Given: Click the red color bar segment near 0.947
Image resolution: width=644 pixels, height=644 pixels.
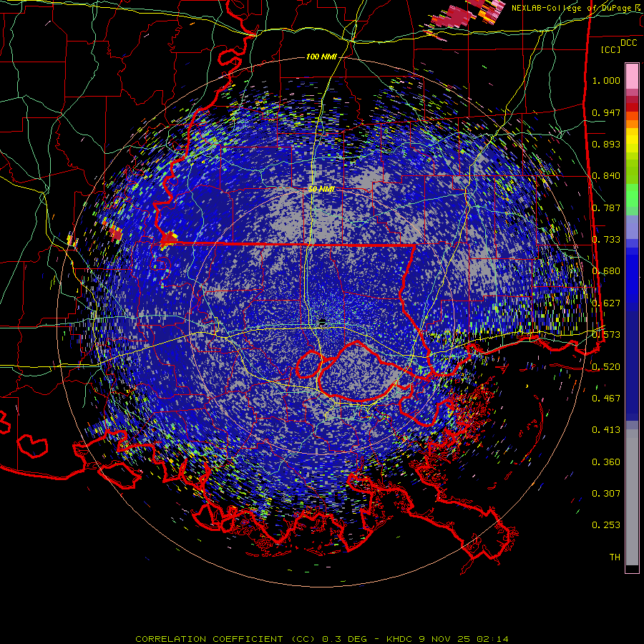Looking at the screenshot, I should pos(632,107).
